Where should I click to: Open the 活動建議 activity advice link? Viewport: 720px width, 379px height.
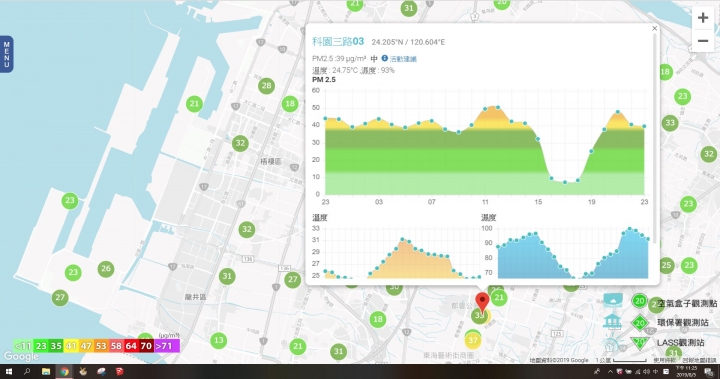(403, 59)
